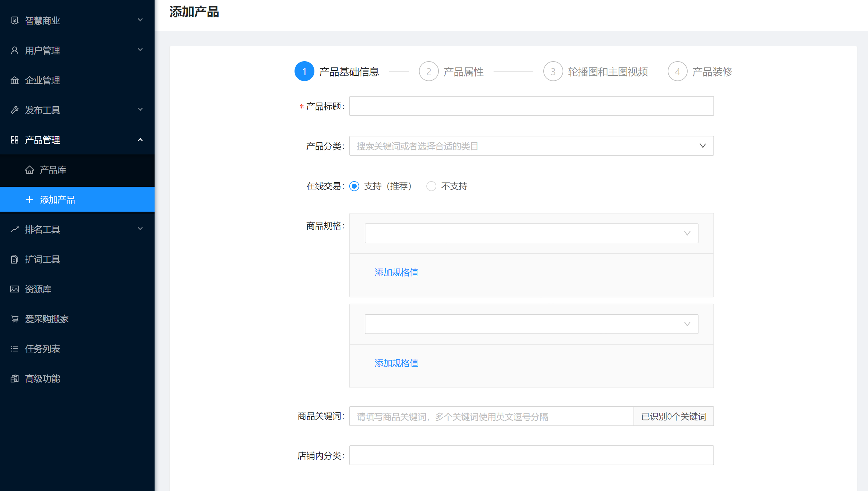The height and width of the screenshot is (491, 868).
Task: Click the 扩词工具 document icon
Action: coord(15,259)
